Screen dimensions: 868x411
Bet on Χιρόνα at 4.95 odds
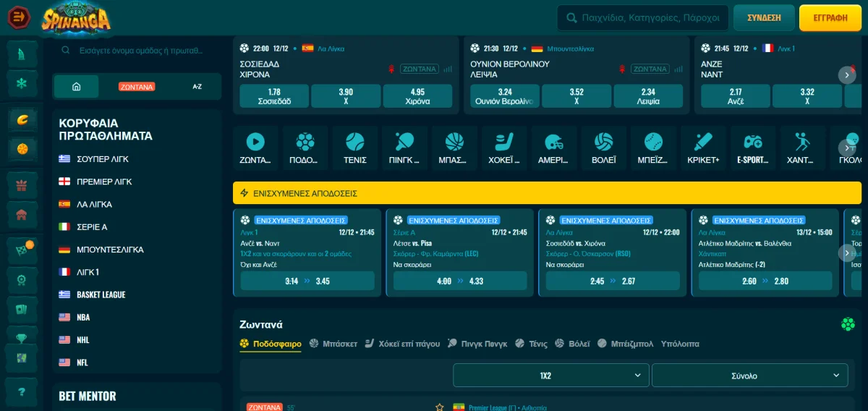[417, 96]
